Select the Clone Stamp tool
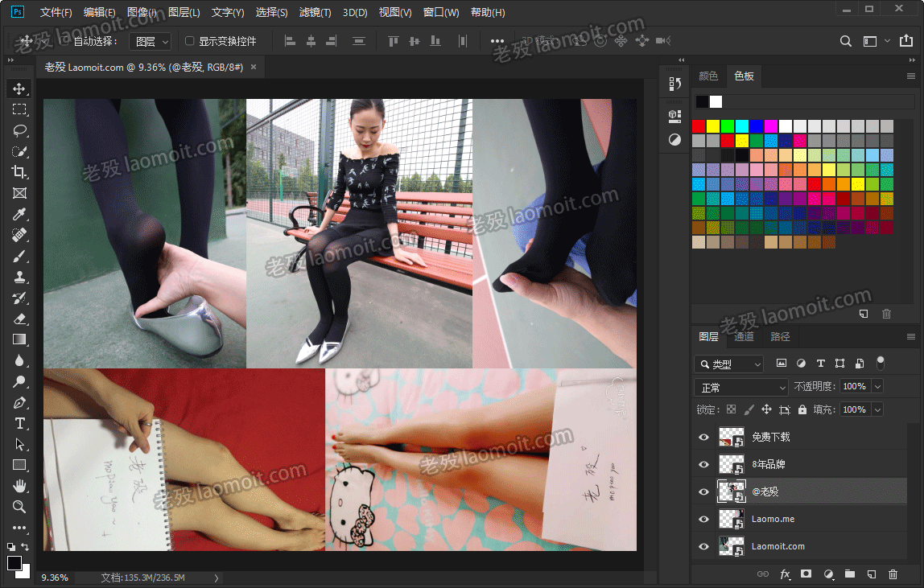This screenshot has width=924, height=588. [x=19, y=277]
